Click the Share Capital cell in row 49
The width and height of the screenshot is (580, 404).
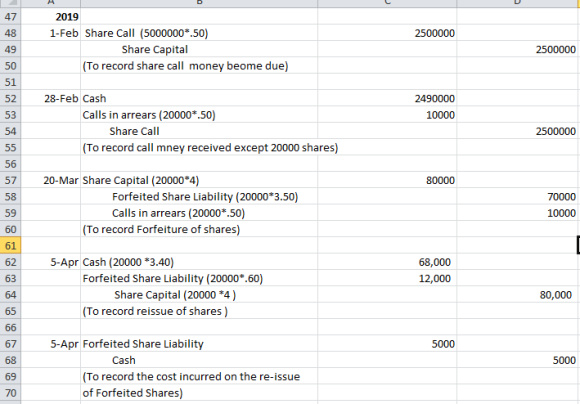coord(199,49)
